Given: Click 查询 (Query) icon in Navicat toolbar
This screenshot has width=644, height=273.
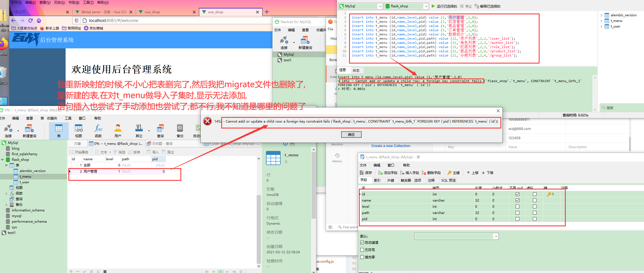Looking at the screenshot, I should [x=160, y=131].
